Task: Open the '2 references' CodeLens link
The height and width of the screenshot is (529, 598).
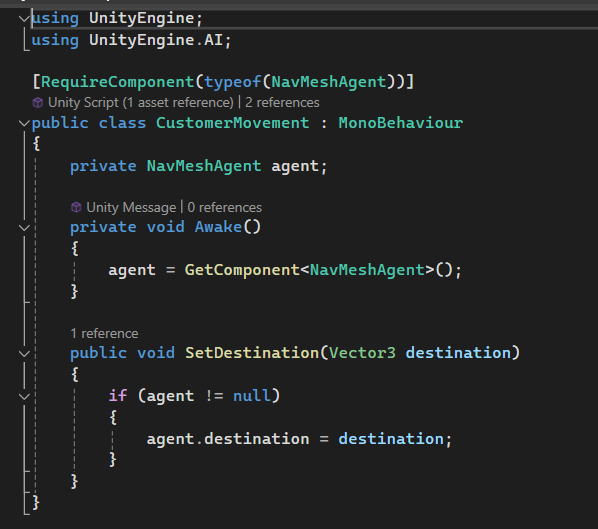Action: tap(282, 103)
